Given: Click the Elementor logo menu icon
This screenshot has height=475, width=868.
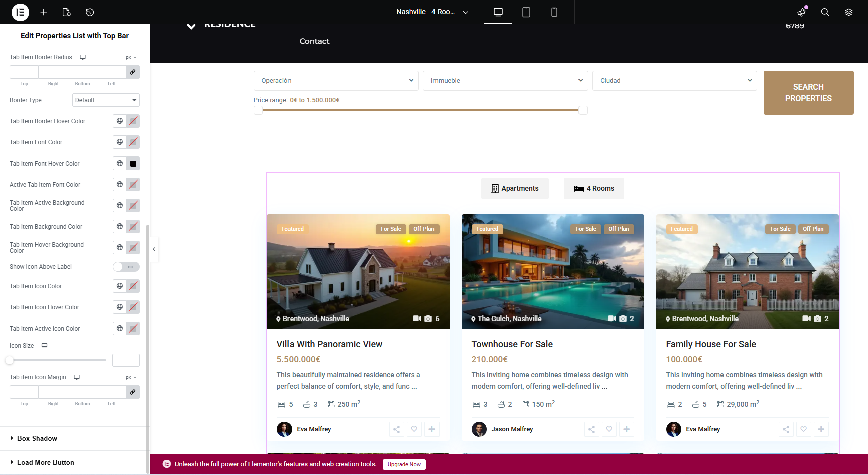Looking at the screenshot, I should click(x=20, y=12).
